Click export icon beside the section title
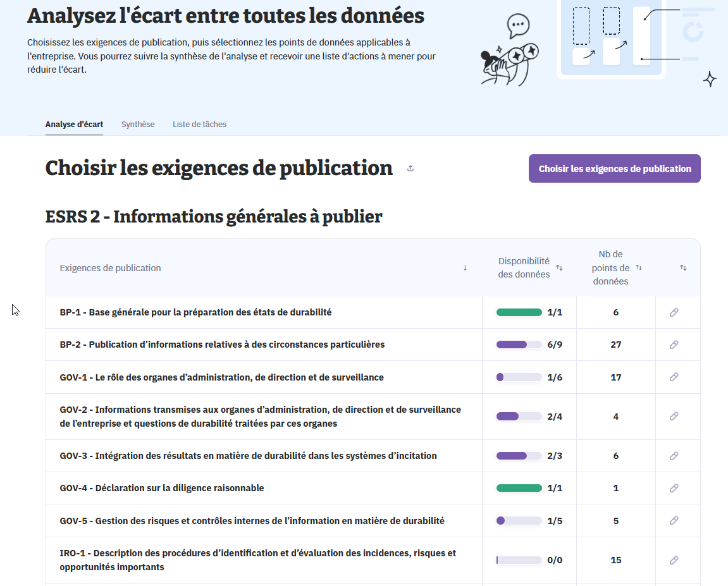 (410, 169)
